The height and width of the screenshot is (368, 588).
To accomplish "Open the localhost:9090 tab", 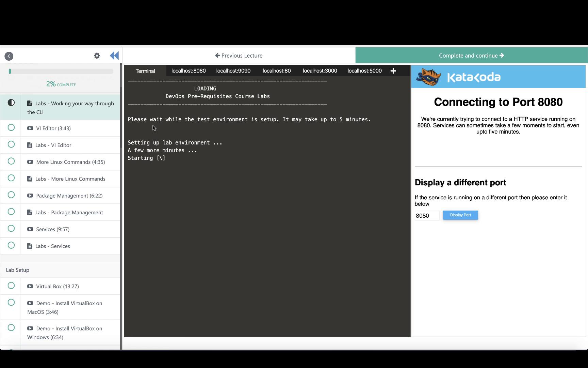I will (233, 71).
